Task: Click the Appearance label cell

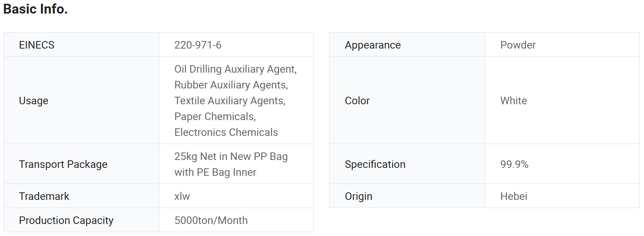Action: (407, 45)
